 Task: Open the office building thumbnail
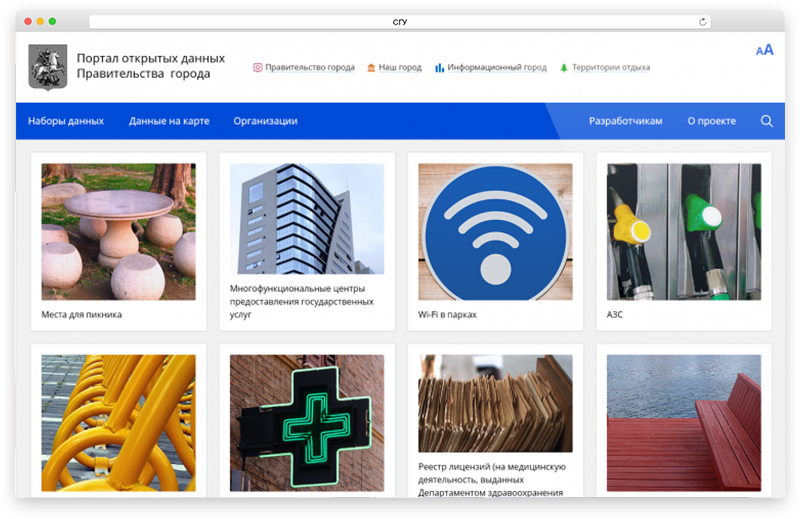tap(307, 219)
